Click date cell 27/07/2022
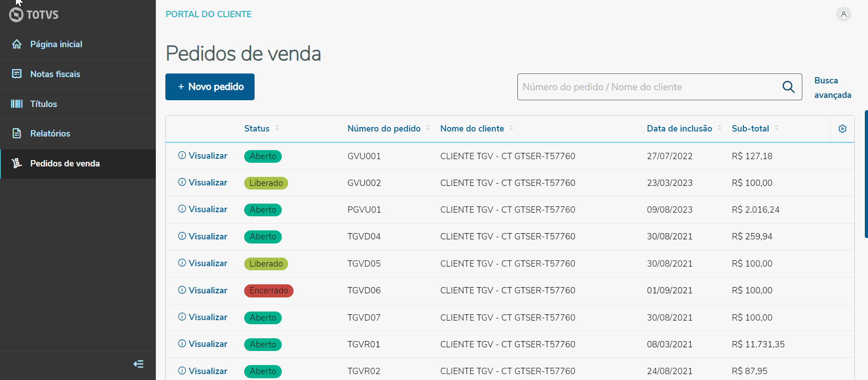The height and width of the screenshot is (380, 868). pos(670,156)
